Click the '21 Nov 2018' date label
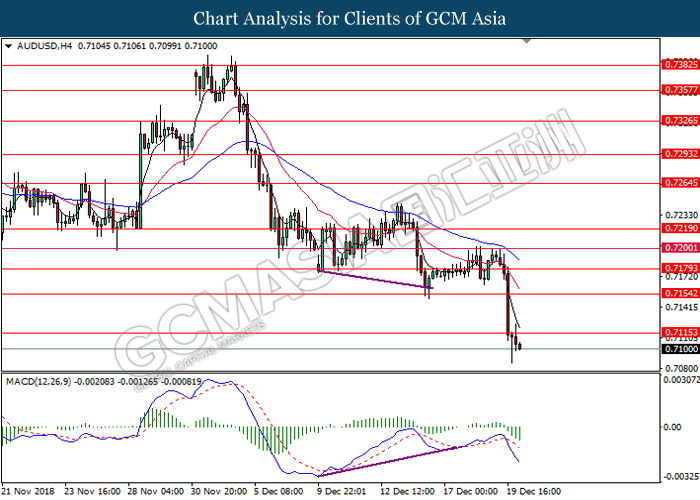This screenshot has width=700, height=500. click(28, 491)
